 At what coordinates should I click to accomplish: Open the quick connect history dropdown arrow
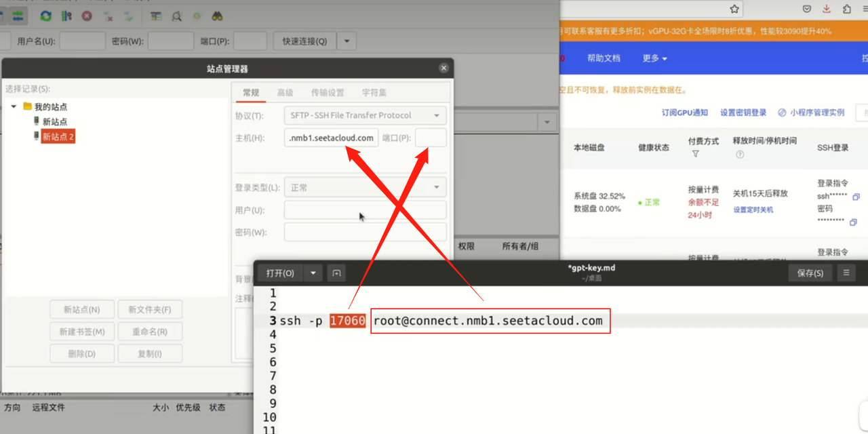(x=347, y=41)
